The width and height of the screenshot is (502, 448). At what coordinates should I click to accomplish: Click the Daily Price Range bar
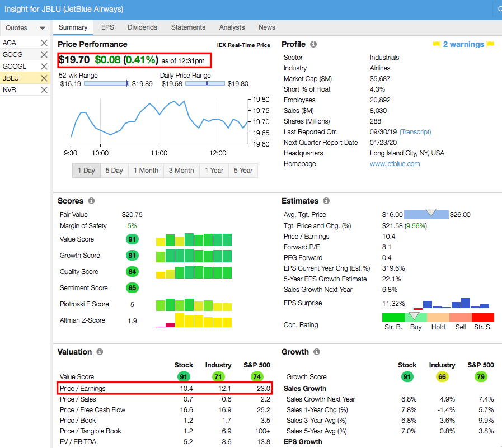[x=205, y=83]
